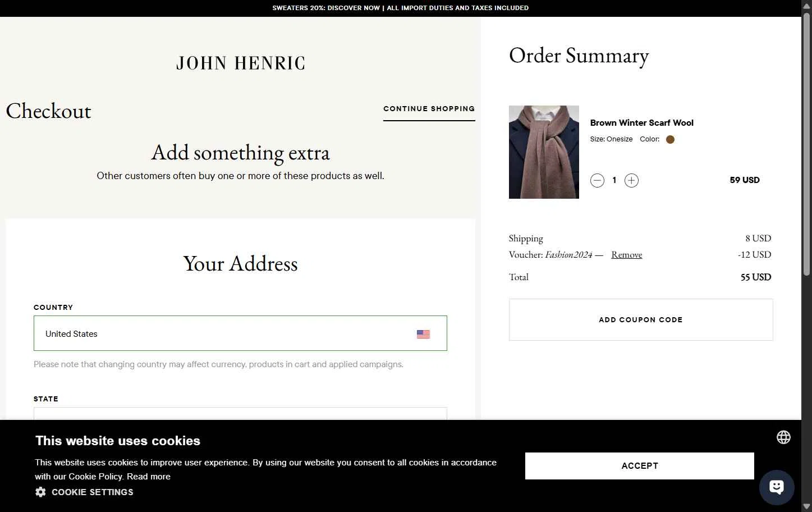Click the Your Address heading
Image resolution: width=812 pixels, height=512 pixels.
[240, 264]
